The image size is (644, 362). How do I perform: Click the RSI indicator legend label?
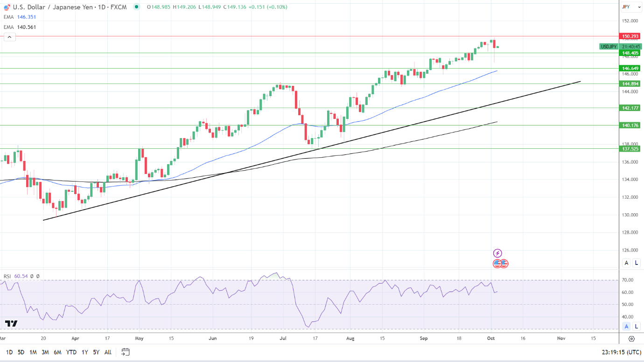coord(7,276)
